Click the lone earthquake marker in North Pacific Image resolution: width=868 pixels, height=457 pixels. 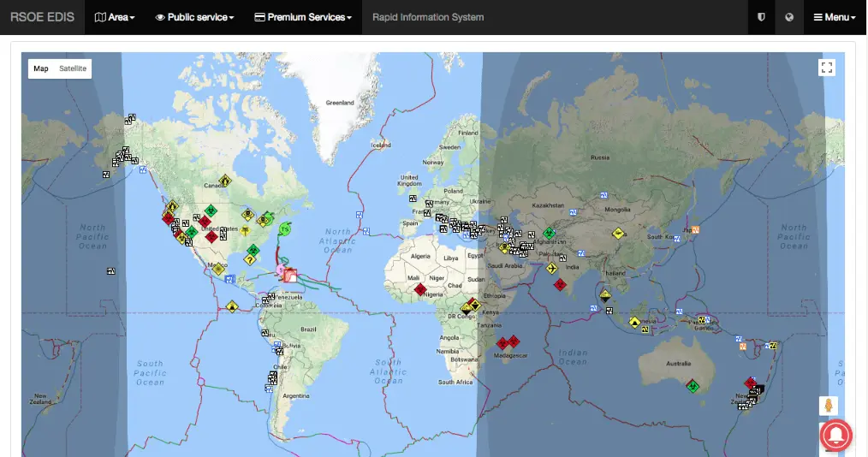[x=110, y=271]
